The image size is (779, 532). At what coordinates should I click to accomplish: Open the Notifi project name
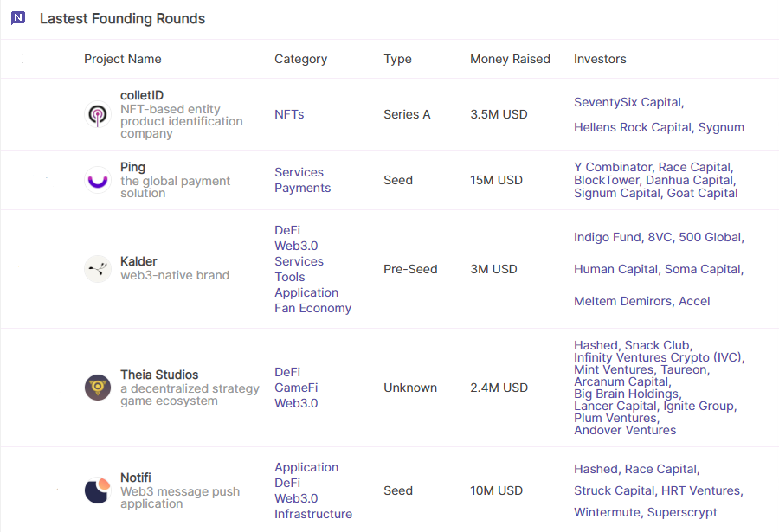136,478
